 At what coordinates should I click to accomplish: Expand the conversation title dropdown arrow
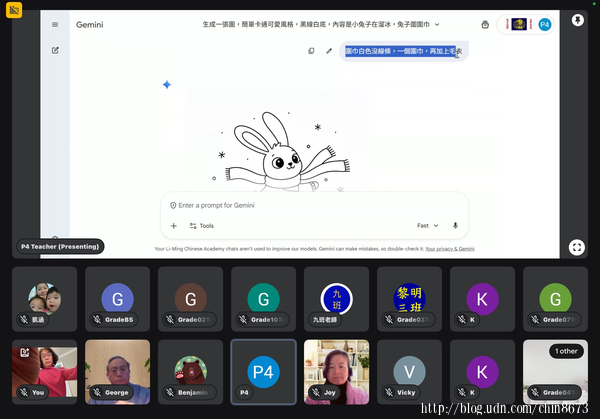pyautogui.click(x=437, y=24)
